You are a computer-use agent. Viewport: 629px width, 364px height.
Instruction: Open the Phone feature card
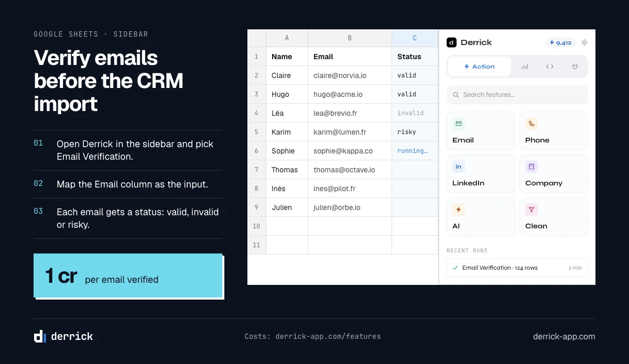pos(554,131)
